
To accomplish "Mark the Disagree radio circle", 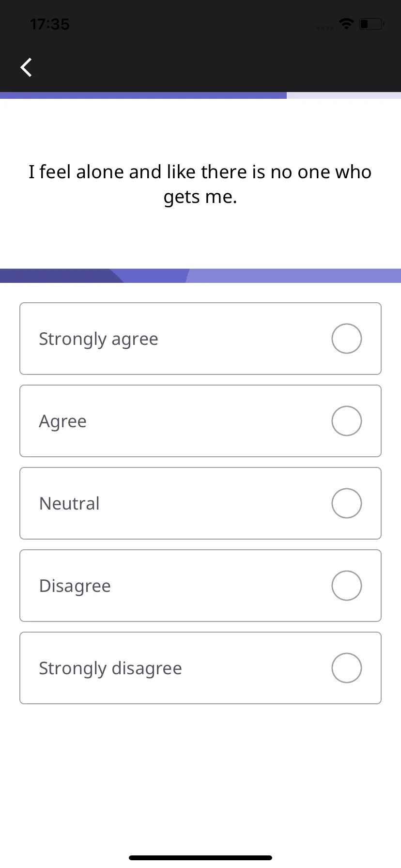I will coord(347,586).
